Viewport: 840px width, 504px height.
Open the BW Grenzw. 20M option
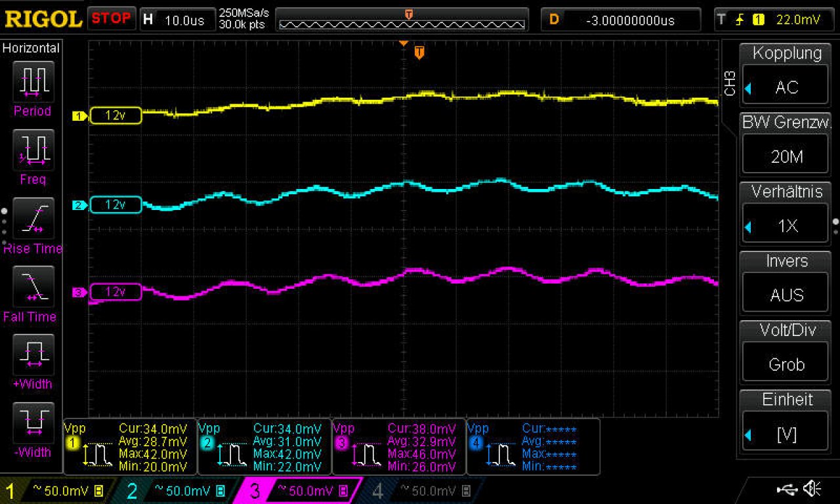pyautogui.click(x=786, y=144)
